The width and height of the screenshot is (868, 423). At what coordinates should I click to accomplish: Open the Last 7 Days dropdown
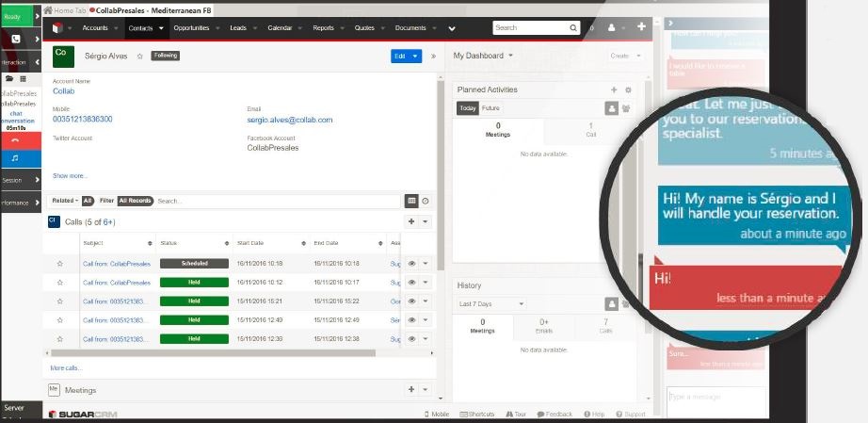(x=491, y=304)
